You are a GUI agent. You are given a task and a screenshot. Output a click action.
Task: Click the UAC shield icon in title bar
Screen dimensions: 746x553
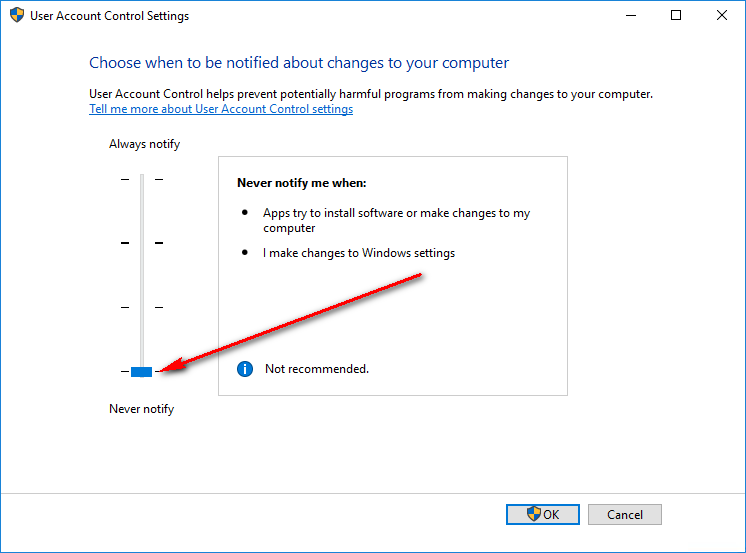click(x=16, y=16)
